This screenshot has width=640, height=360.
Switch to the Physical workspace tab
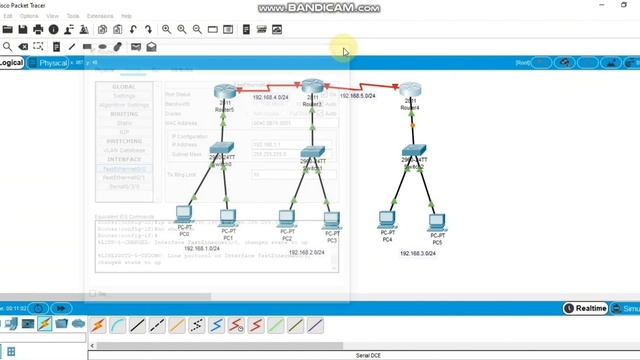tap(49, 63)
